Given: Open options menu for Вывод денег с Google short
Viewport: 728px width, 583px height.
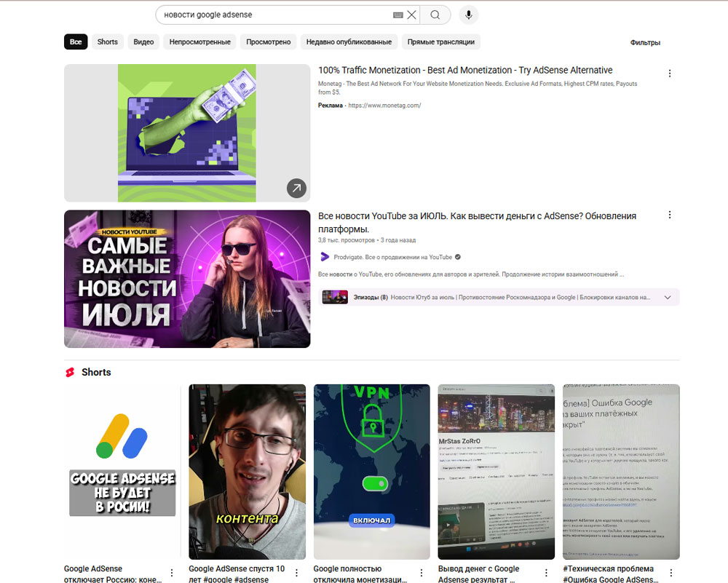Looking at the screenshot, I should tap(546, 573).
